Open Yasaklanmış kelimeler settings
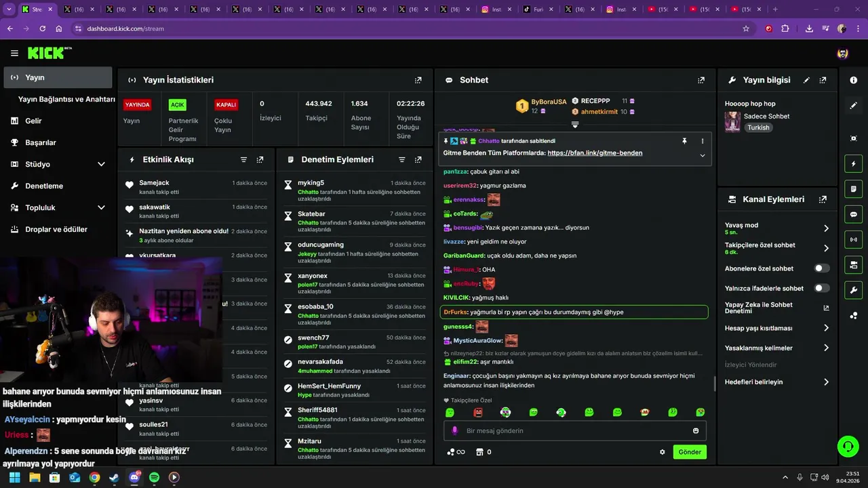 tap(777, 348)
